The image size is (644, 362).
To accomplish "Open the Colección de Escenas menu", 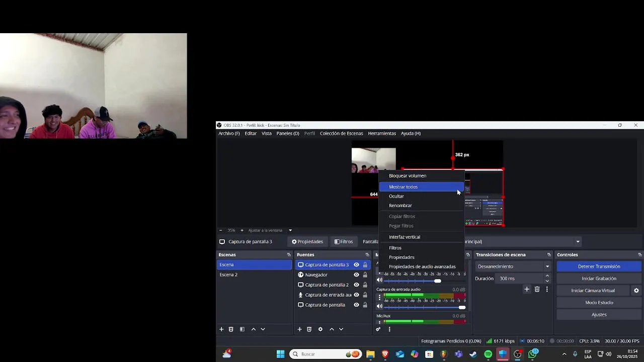I will click(341, 133).
